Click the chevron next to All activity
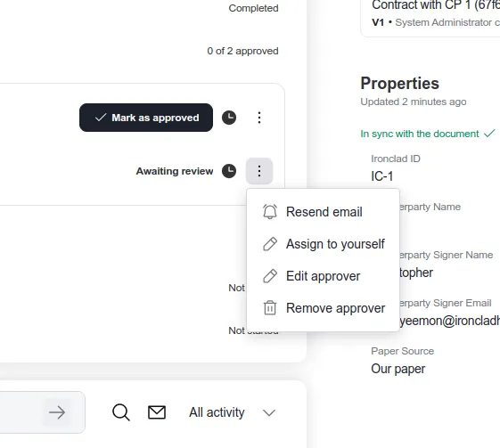Viewport: 500px width, 448px height. click(x=269, y=413)
